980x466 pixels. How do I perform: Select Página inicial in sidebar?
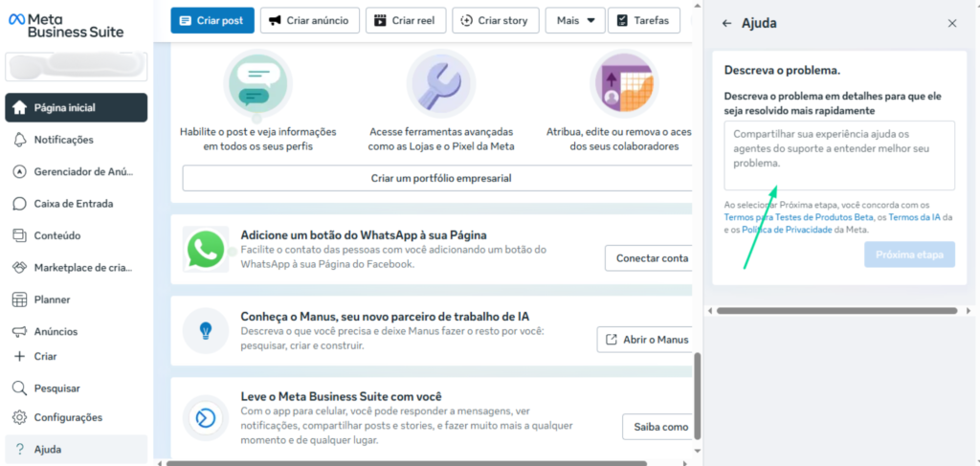click(77, 107)
